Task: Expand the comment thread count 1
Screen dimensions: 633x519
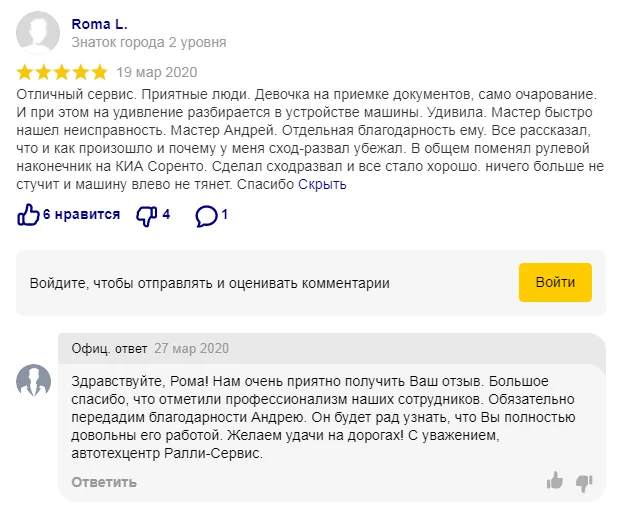Action: [x=225, y=215]
